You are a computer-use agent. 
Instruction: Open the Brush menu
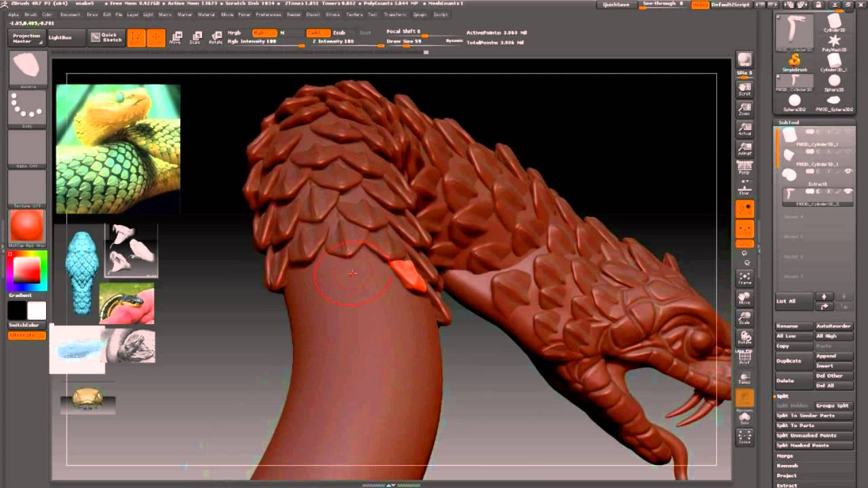[31, 14]
